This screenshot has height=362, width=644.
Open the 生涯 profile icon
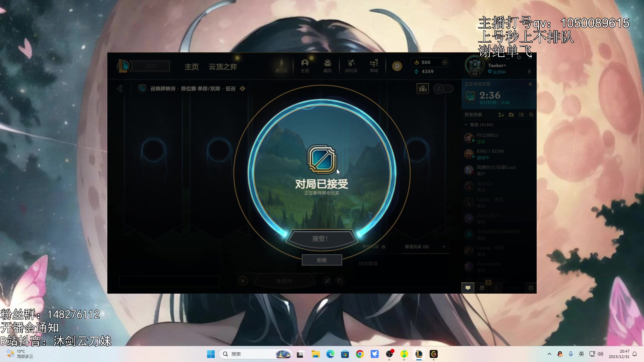click(x=305, y=66)
